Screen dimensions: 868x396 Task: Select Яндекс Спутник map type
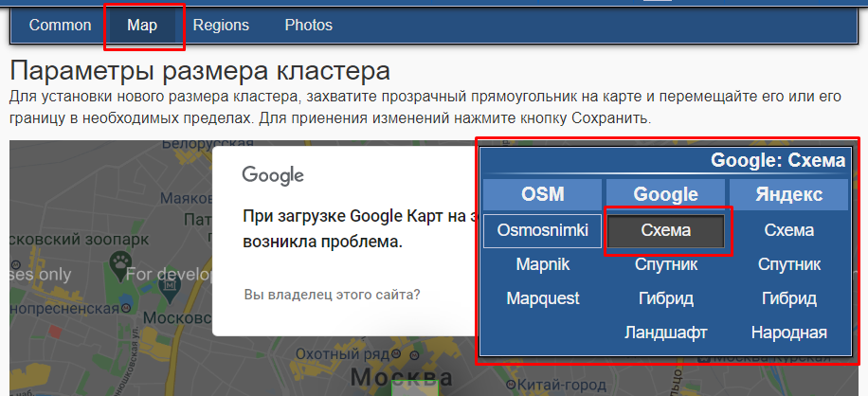tap(788, 264)
